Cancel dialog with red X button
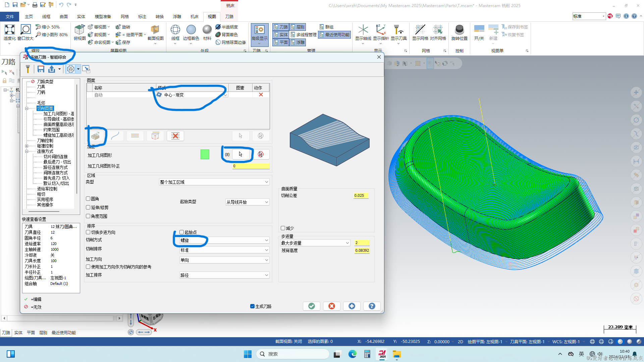This screenshot has height=362, width=644. (x=332, y=306)
